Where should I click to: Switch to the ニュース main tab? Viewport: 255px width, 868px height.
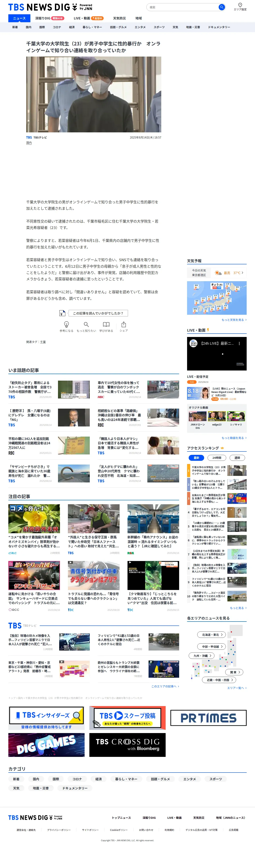19,18
